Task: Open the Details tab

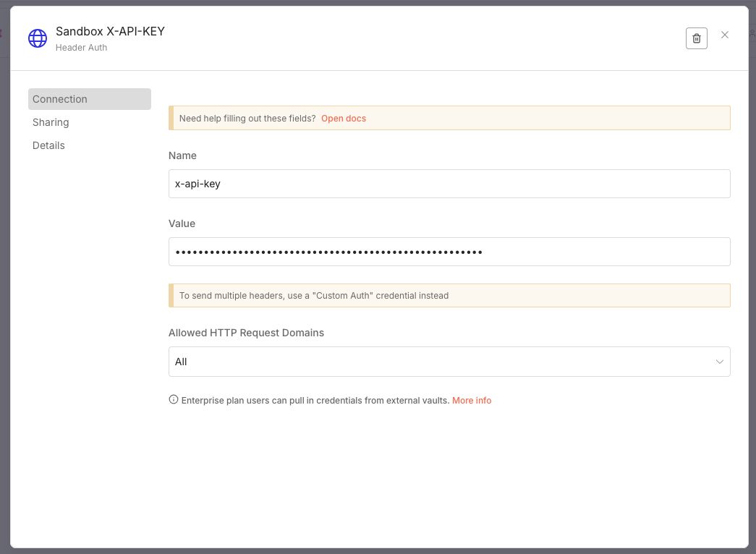Action: [48, 145]
